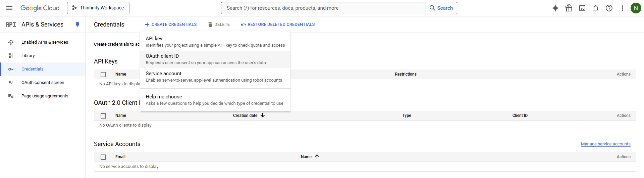Open the help question mark icon
644x178 pixels.
pos(609,8)
